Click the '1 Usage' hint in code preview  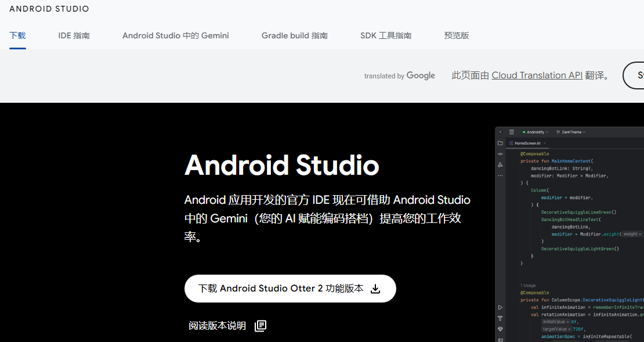pyautogui.click(x=528, y=285)
